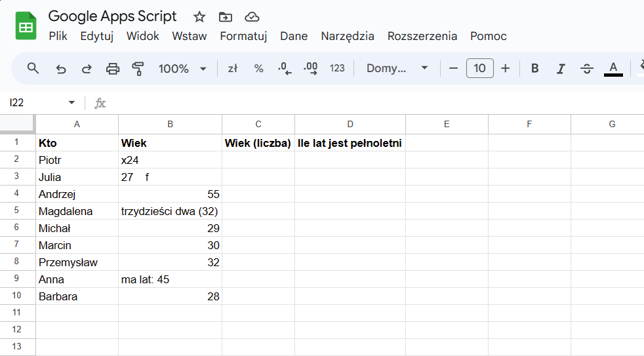644x356 pixels.
Task: Select row 13 header
Action: click(x=16, y=347)
